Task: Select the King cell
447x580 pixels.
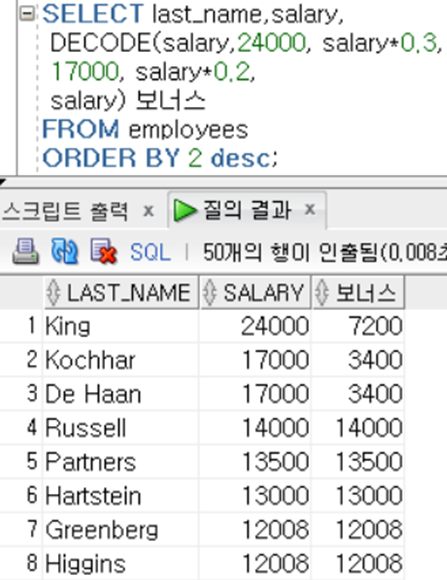Action: pos(121,326)
